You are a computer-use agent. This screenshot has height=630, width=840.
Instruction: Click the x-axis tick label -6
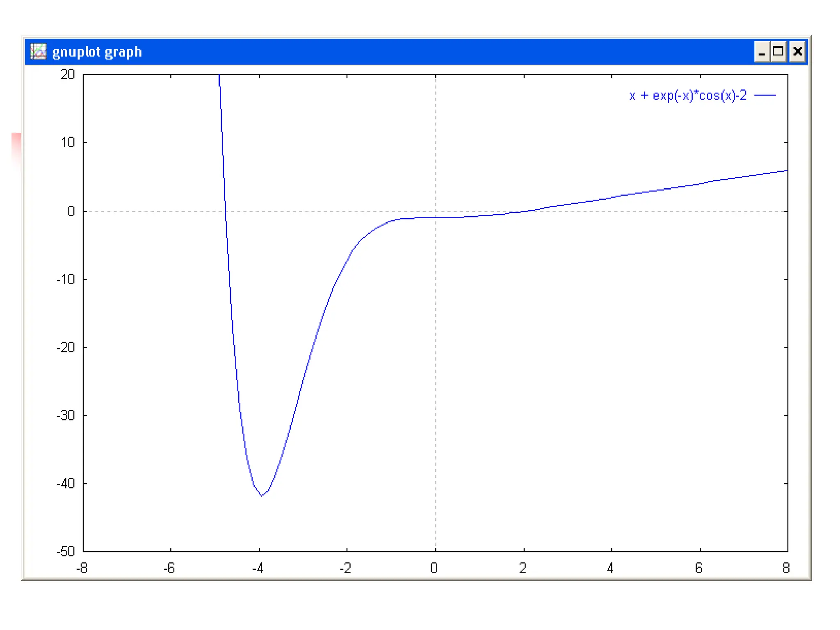169,568
